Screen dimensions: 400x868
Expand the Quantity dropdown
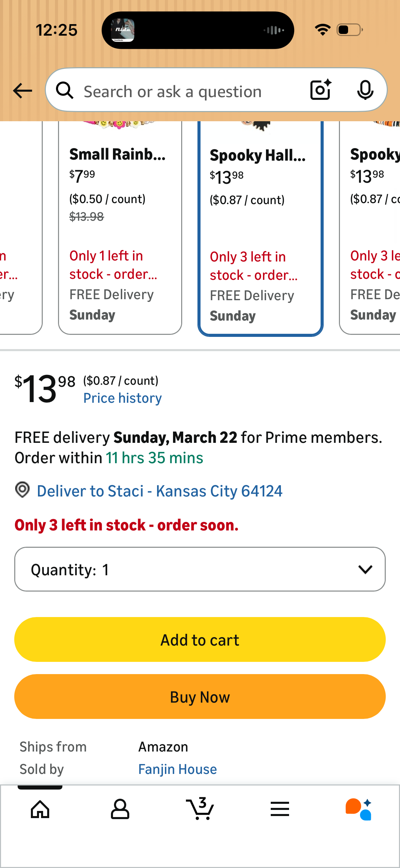[200, 569]
